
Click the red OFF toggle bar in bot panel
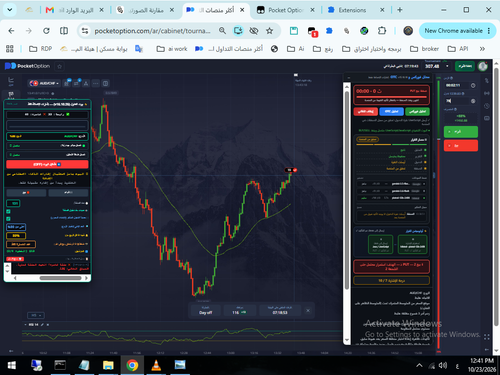point(47,164)
